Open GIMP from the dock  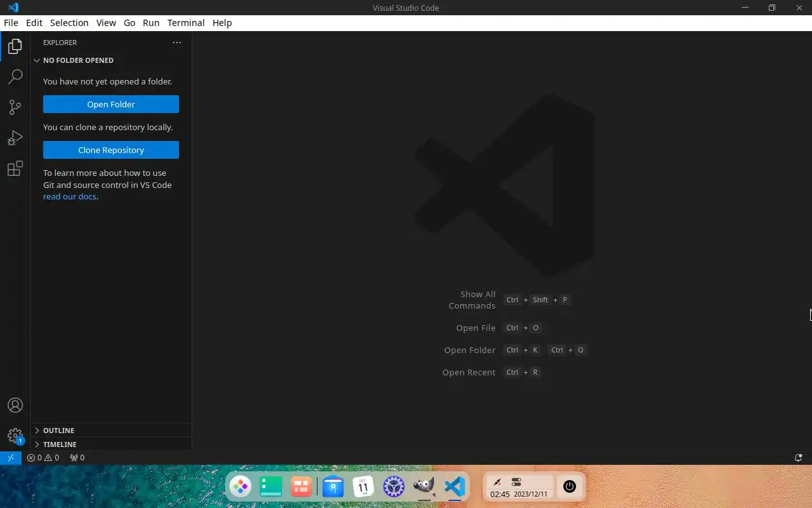424,486
